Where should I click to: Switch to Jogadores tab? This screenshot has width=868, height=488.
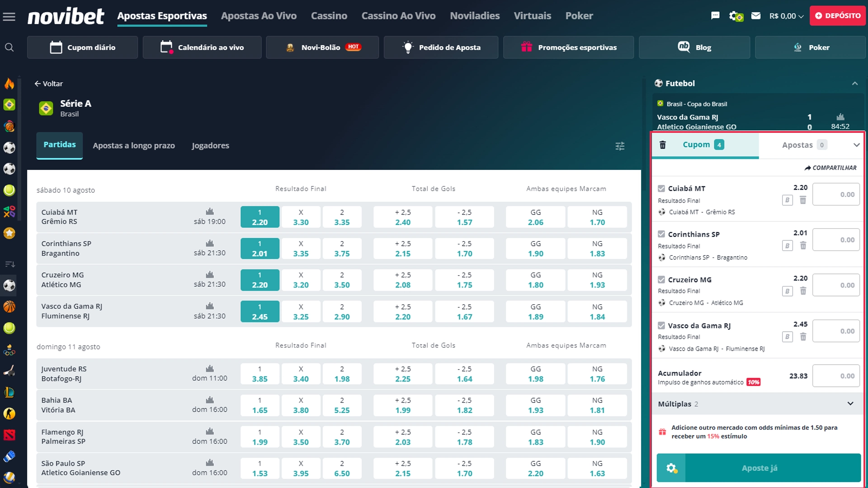[x=210, y=145]
